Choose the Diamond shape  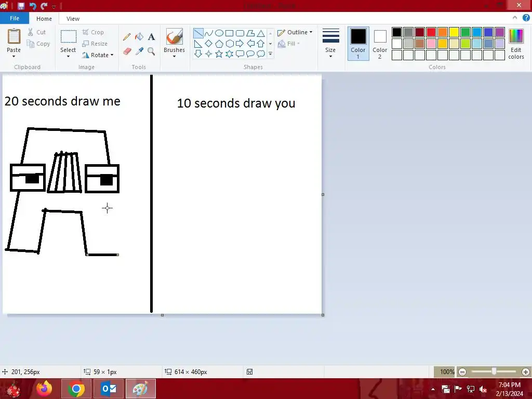[209, 44]
